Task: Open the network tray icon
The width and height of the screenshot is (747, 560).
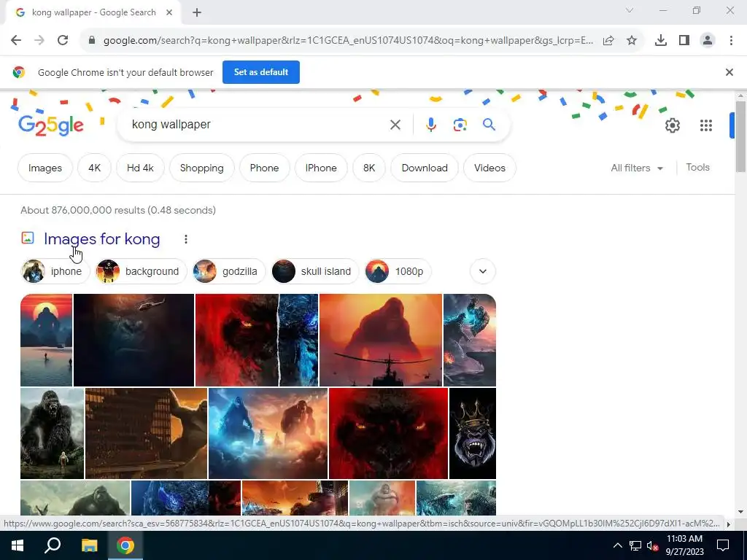Action: click(x=635, y=545)
